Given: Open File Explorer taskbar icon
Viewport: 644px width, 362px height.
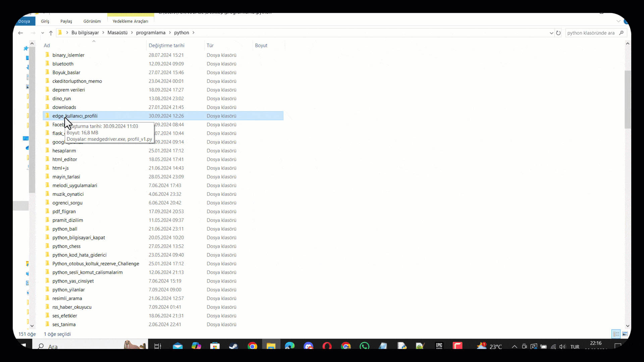Looking at the screenshot, I should [271, 346].
